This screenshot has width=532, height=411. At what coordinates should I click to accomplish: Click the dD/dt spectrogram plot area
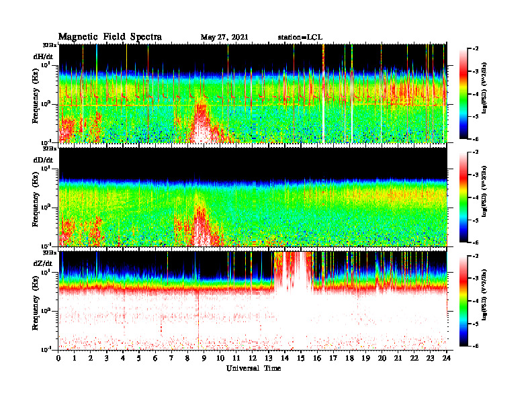click(253, 197)
